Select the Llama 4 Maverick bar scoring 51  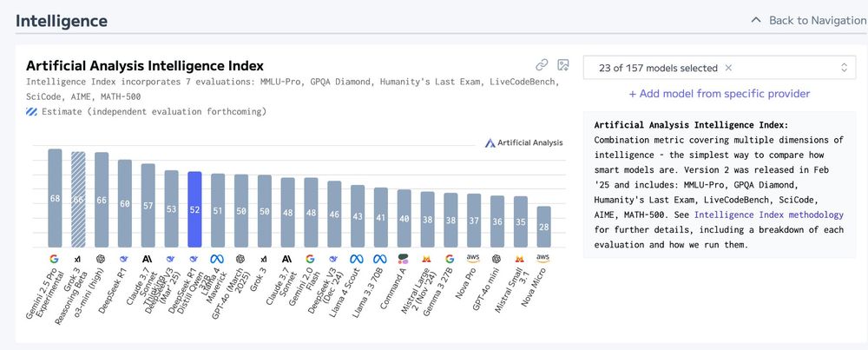click(x=218, y=210)
